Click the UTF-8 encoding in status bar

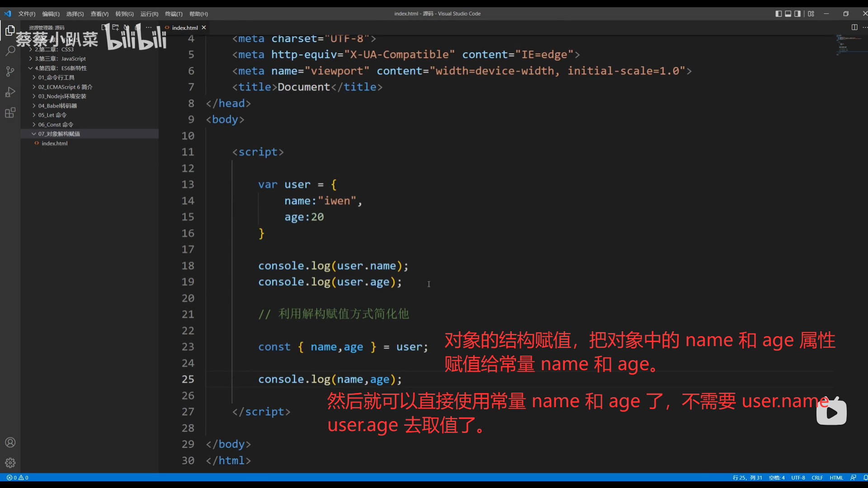[x=798, y=478]
